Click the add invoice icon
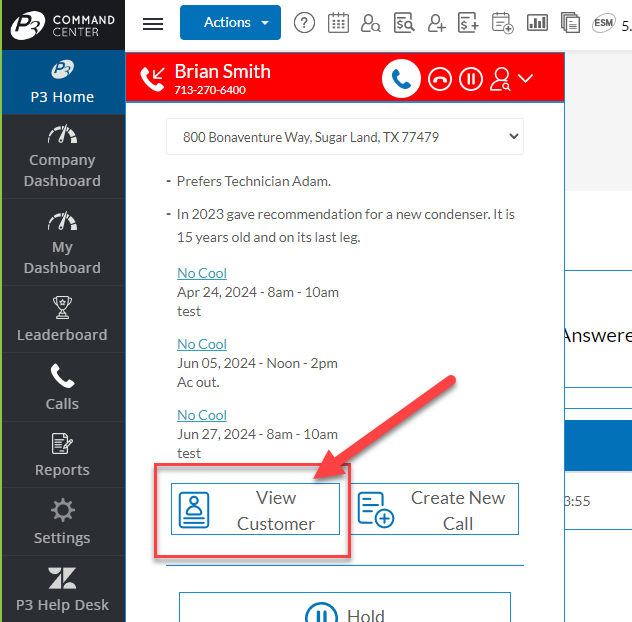Screen dimensions: 632x622 [x=469, y=23]
